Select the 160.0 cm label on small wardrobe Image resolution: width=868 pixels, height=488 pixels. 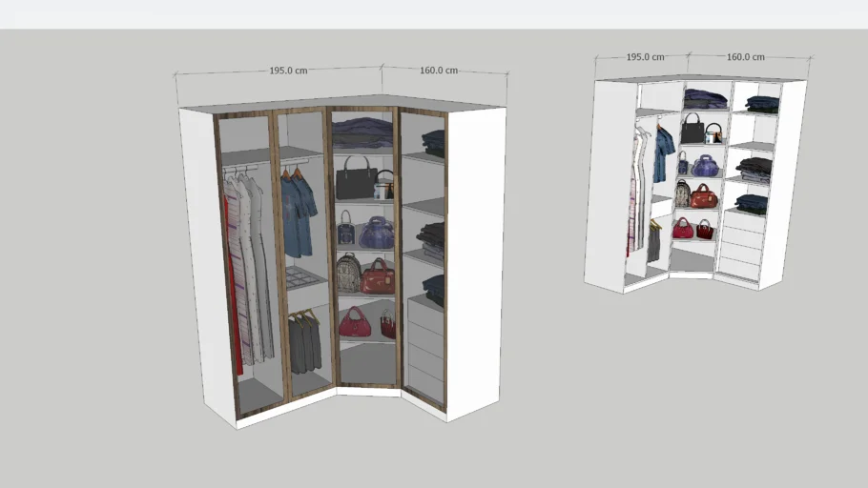tap(745, 57)
